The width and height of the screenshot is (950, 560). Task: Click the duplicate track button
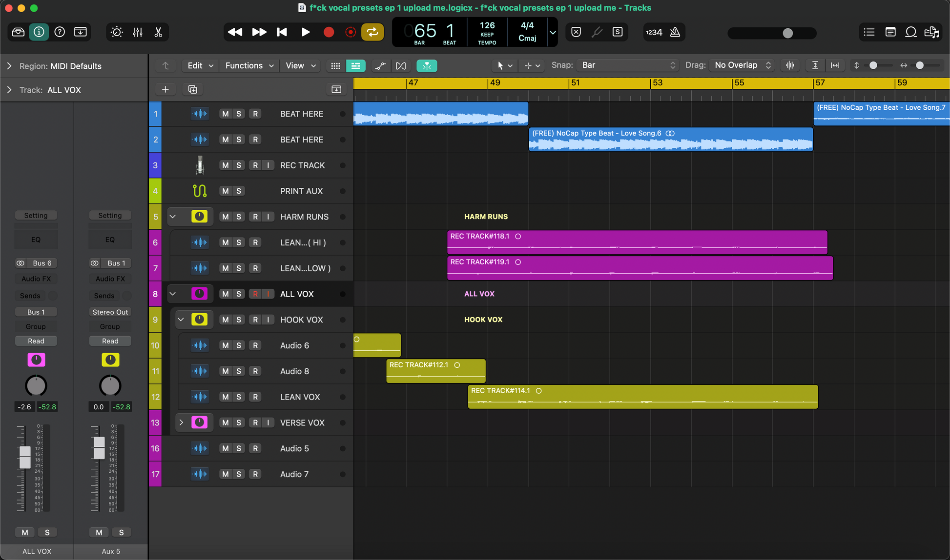click(x=193, y=89)
